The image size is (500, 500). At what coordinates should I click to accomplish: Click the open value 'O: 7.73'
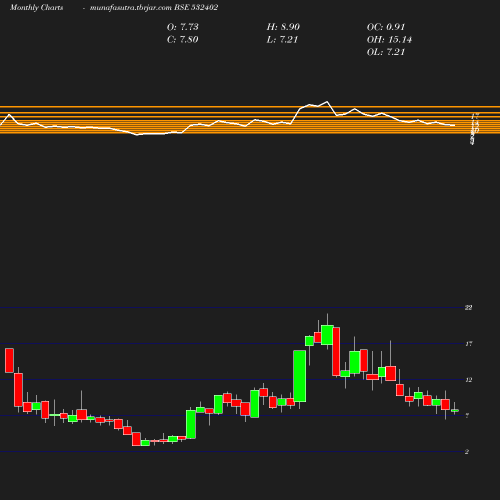(183, 27)
